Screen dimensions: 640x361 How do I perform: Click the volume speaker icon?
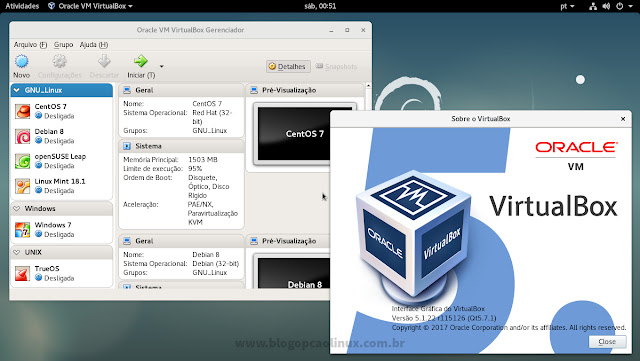(x=606, y=6)
